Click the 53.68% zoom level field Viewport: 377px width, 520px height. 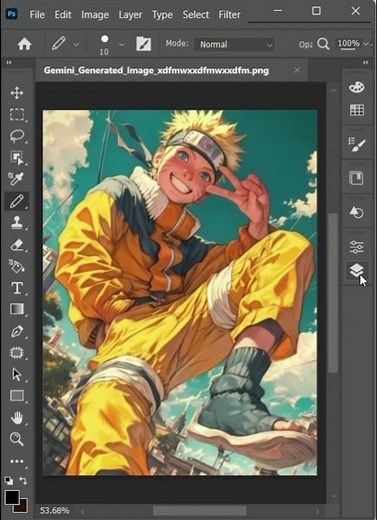tap(55, 510)
